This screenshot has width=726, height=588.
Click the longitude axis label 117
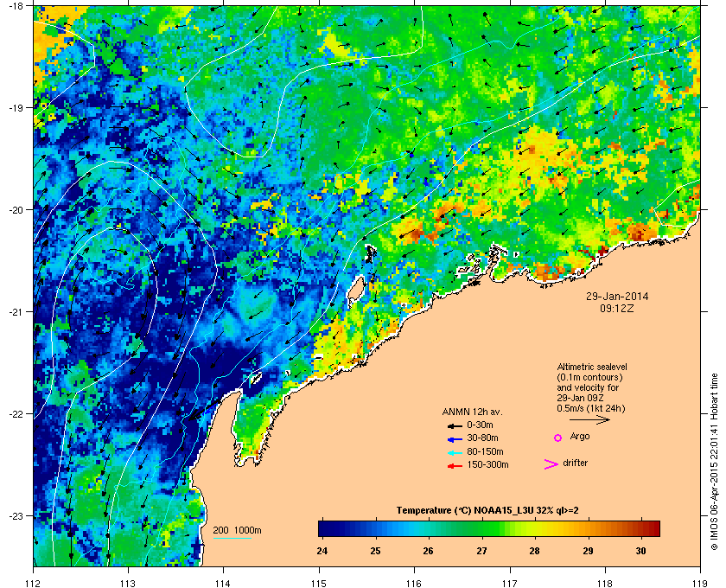[510, 583]
